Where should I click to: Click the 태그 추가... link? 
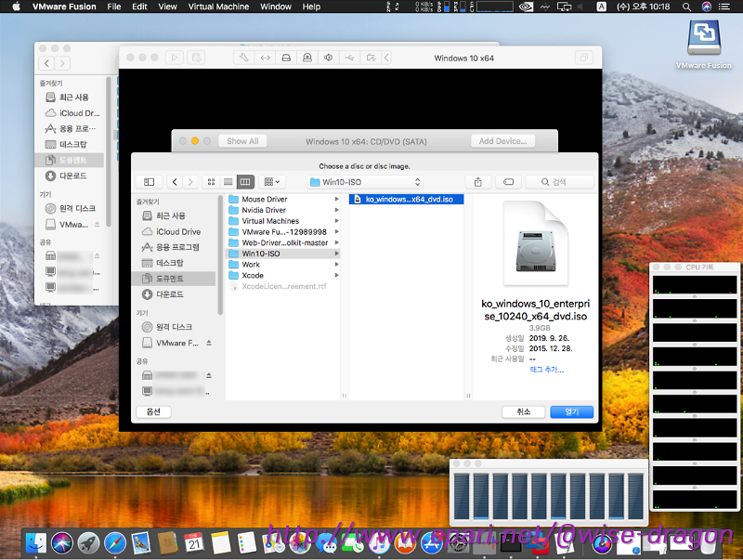tap(547, 370)
